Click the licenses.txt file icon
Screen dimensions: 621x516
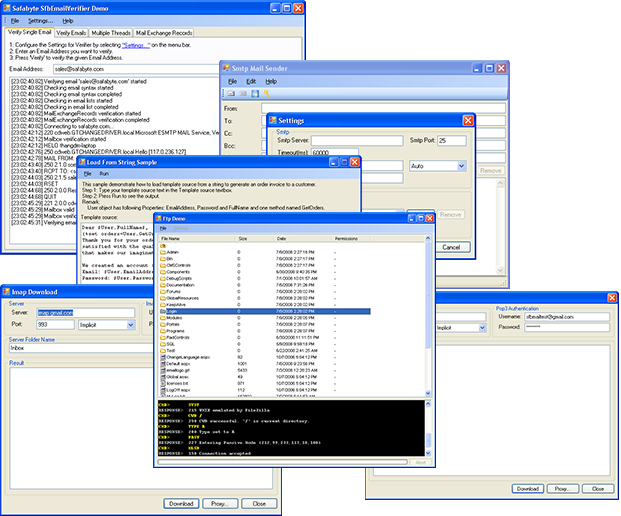click(163, 383)
